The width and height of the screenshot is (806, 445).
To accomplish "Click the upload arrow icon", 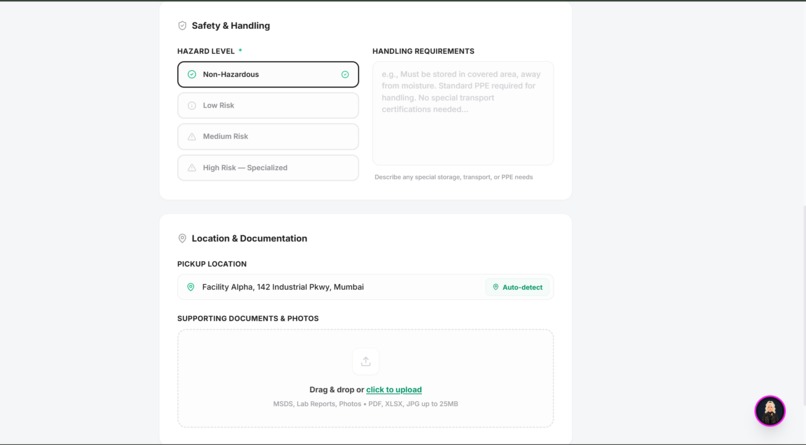I will [x=365, y=361].
